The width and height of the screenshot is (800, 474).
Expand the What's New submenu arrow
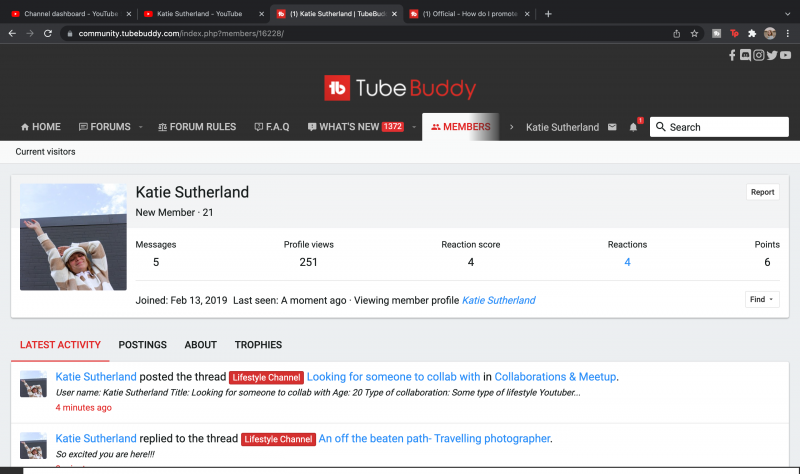414,127
